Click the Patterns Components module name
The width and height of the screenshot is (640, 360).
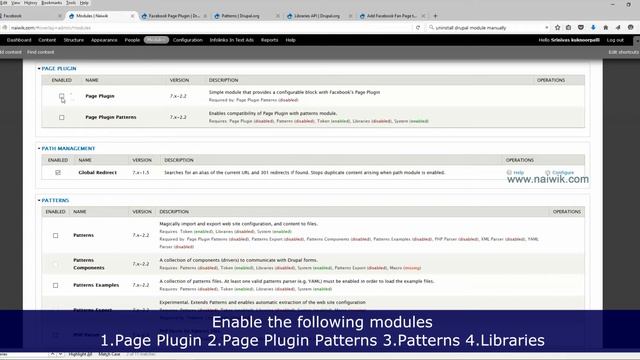click(x=89, y=264)
